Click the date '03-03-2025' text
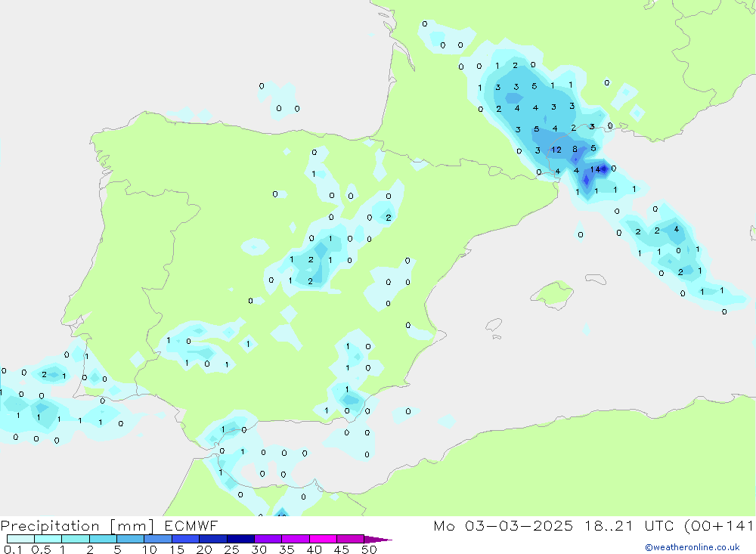756x554 pixels. [519, 525]
